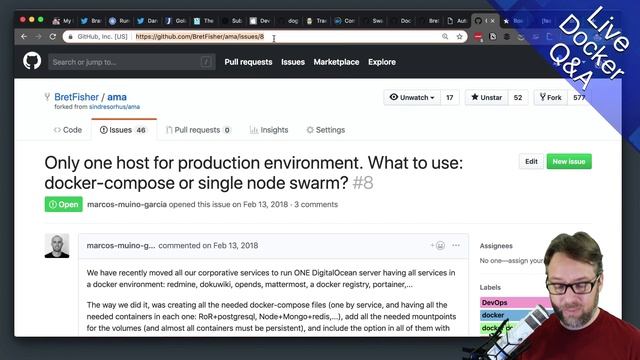Open the ama repository link

tap(117, 97)
